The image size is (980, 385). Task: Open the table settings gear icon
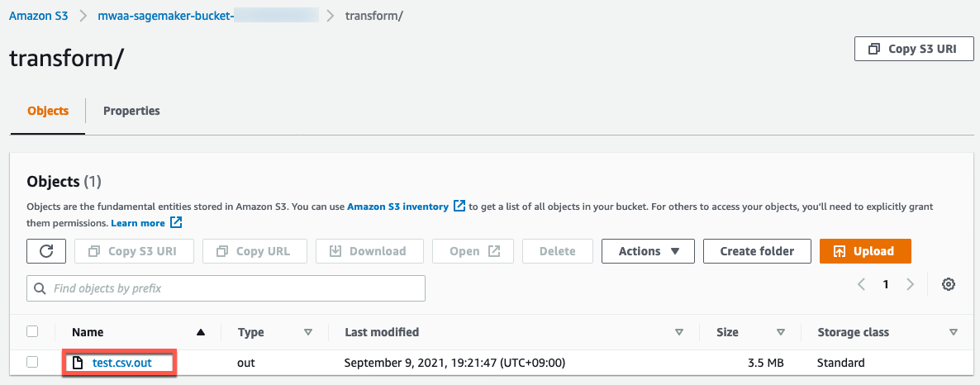click(x=949, y=284)
